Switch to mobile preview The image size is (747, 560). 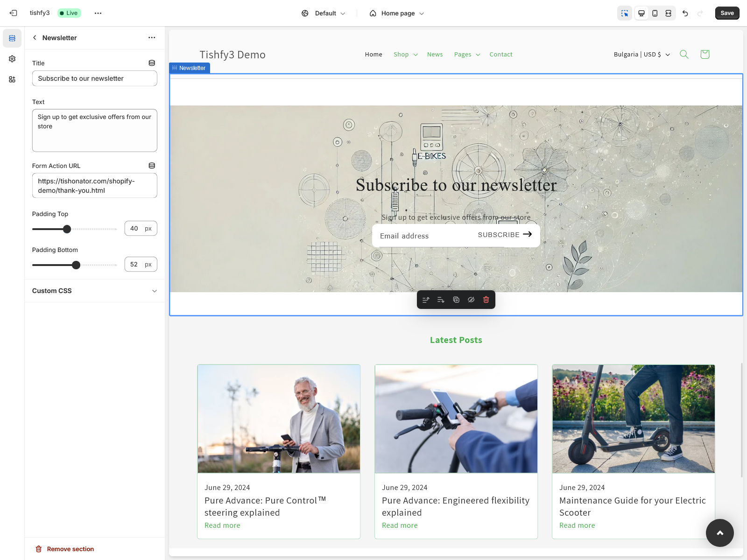[x=655, y=13]
